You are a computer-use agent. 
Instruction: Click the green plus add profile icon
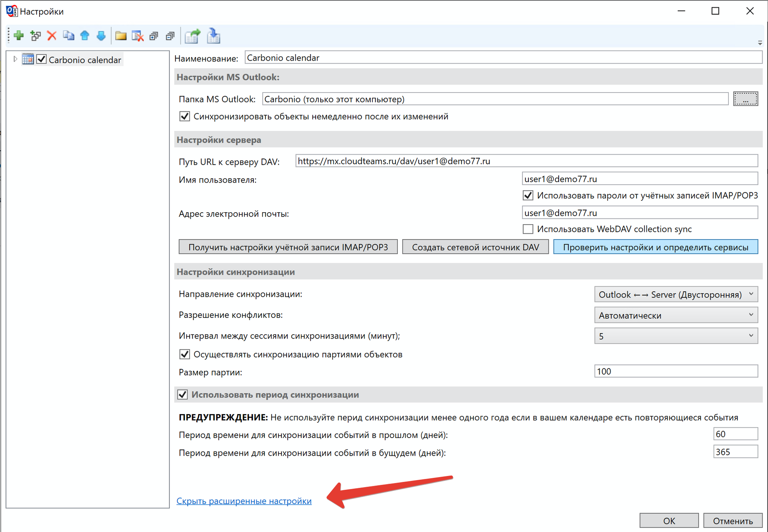18,36
